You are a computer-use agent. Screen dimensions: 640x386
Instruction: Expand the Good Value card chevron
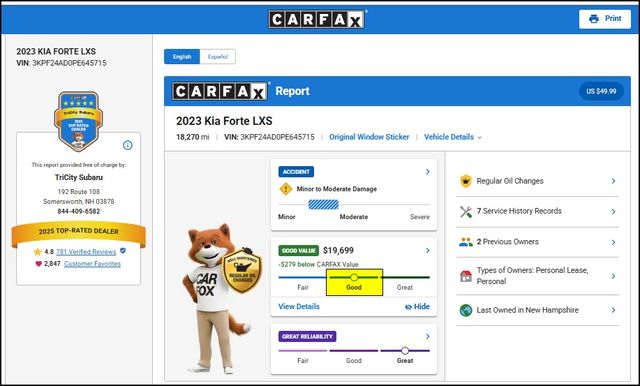tap(427, 251)
